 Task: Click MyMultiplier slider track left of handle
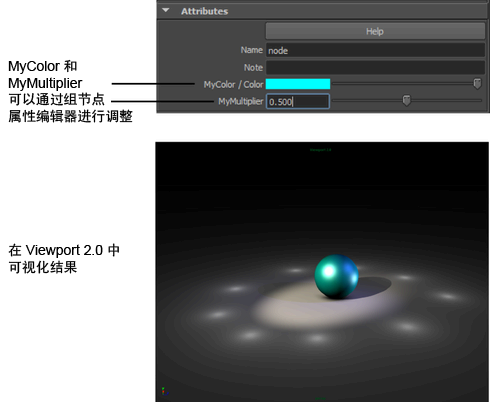point(367,100)
